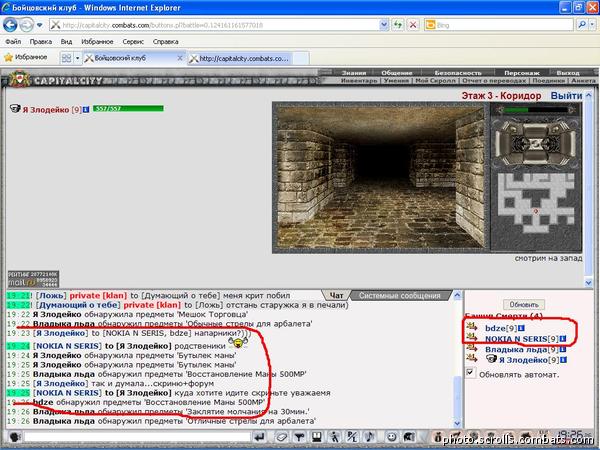Click the head icon left of chat input
Screen dimensions: 600x450
(15, 437)
